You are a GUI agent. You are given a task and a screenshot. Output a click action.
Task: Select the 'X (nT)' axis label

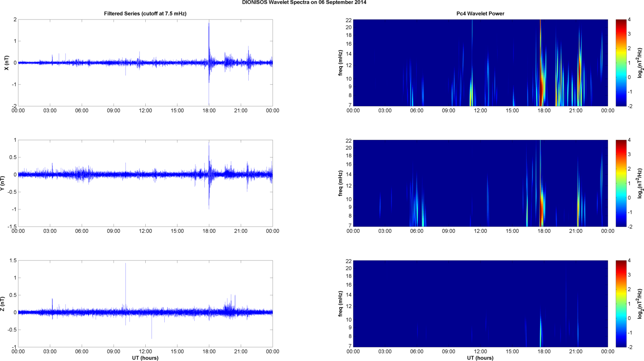[7, 63]
